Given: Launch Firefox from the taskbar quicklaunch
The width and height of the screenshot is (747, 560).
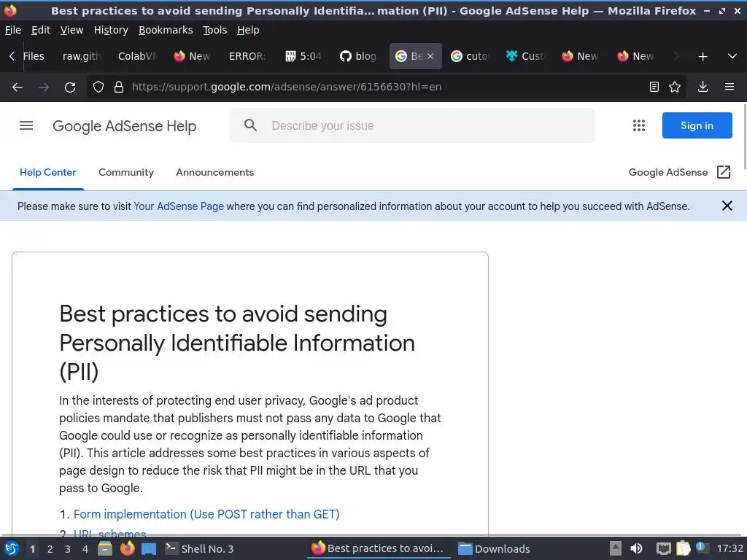Looking at the screenshot, I should click(127, 548).
